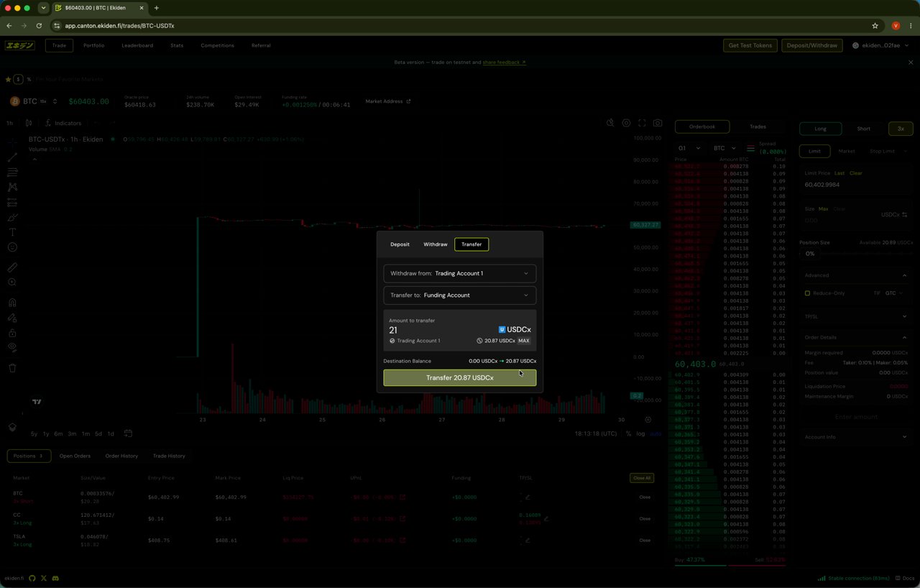Open fullscreen chart mode
This screenshot has height=588, width=920.
point(642,123)
